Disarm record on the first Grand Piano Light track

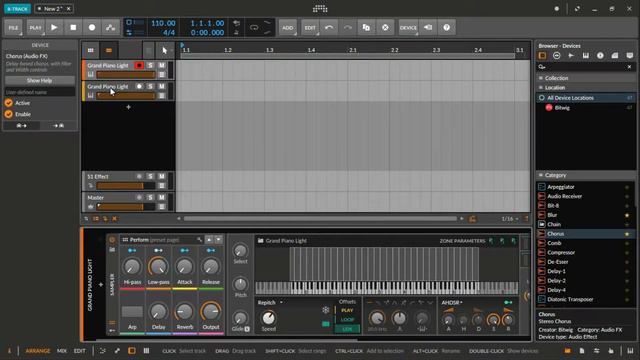(139, 65)
